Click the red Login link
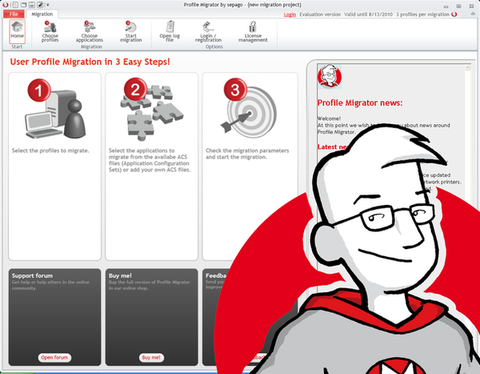Image resolution: width=480 pixels, height=374 pixels. coord(290,15)
